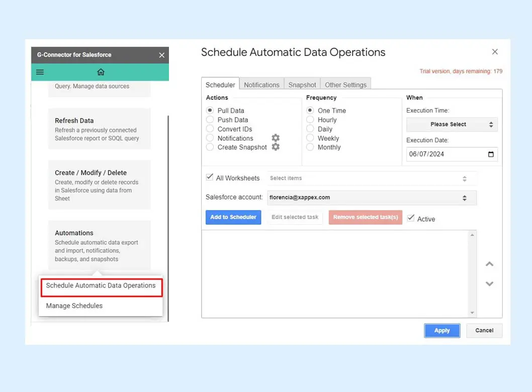The width and height of the screenshot is (532, 392).
Task: Switch to the Snapshot tab
Action: [302, 85]
